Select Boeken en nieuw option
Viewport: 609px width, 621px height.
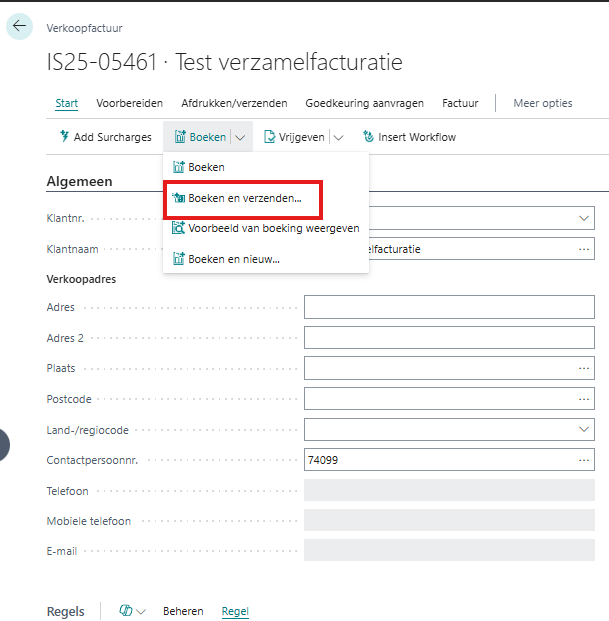click(233, 259)
